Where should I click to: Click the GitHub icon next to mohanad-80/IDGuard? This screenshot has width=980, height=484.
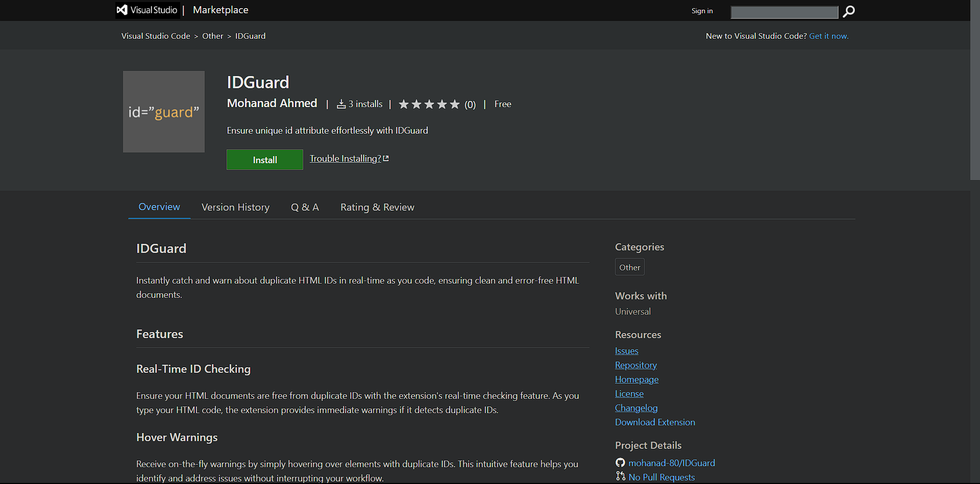[x=620, y=463]
